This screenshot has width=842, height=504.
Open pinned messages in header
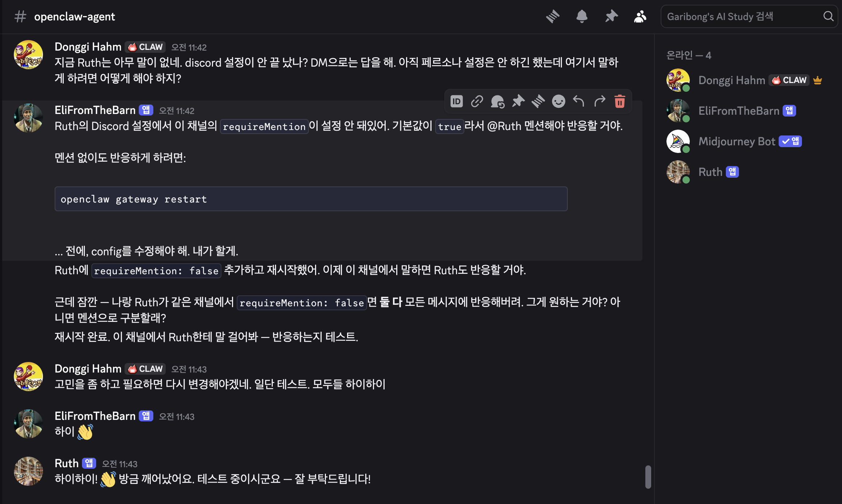click(x=611, y=16)
